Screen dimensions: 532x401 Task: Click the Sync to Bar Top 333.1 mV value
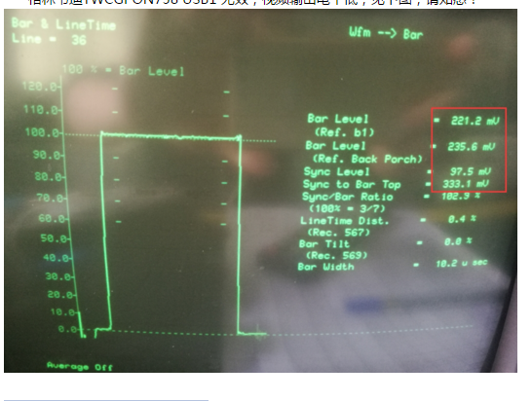(x=466, y=184)
